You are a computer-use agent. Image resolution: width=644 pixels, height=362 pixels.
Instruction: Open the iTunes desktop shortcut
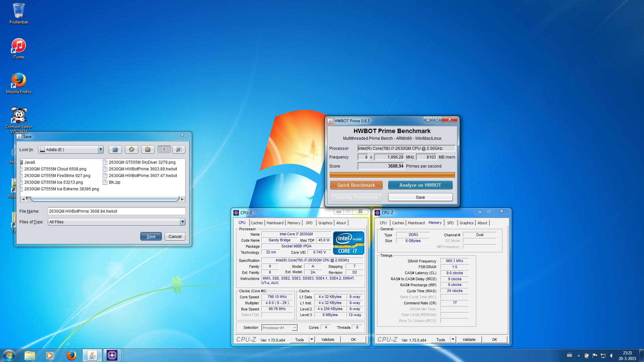(19, 48)
